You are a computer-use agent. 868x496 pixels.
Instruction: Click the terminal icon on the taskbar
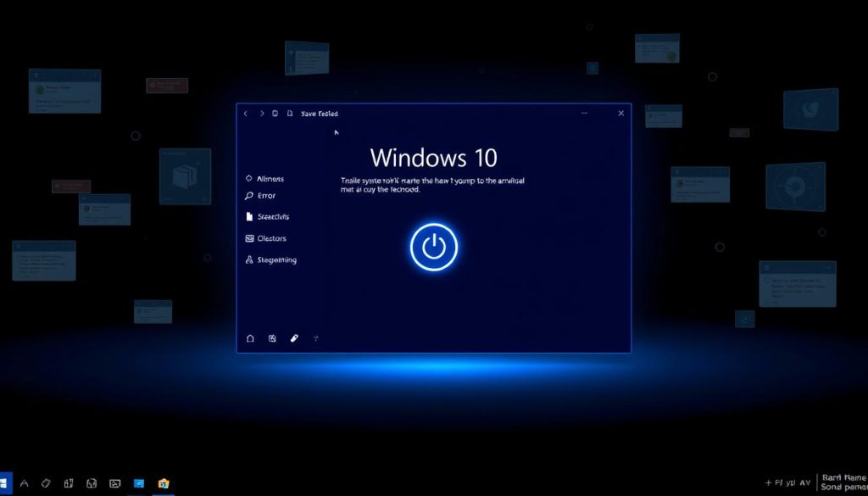[x=115, y=483]
